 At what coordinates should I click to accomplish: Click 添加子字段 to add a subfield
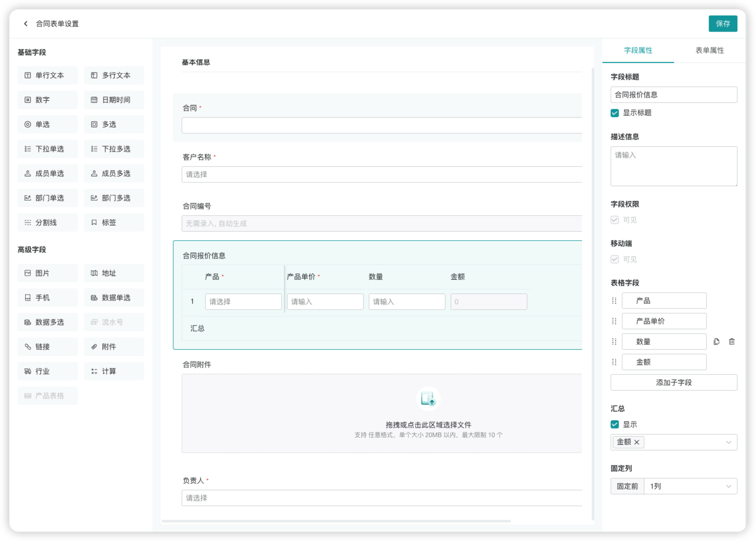pos(673,382)
